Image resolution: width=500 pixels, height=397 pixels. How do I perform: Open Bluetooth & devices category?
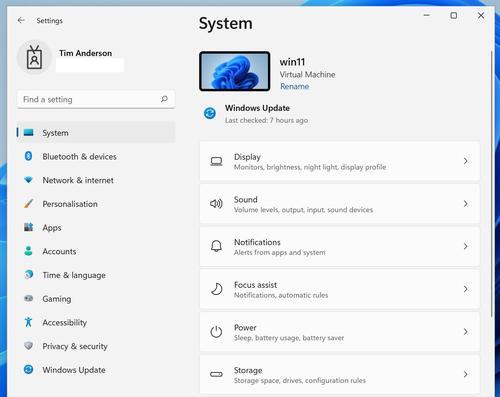(x=79, y=156)
